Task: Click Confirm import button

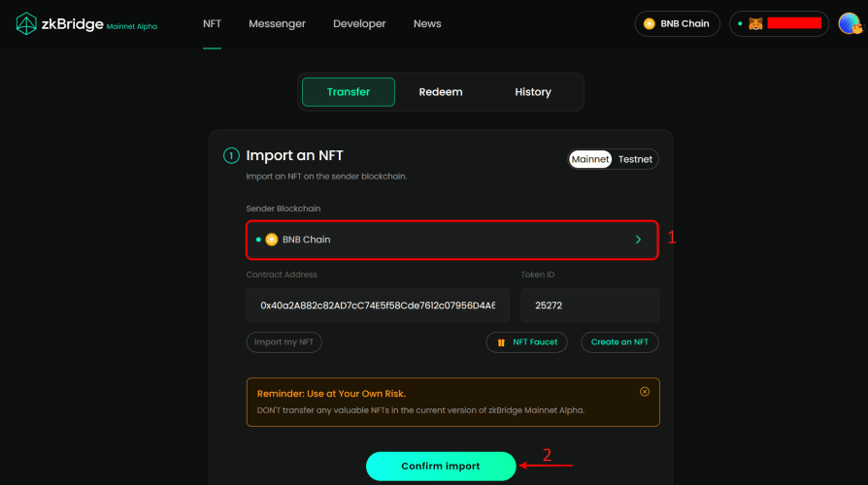Action: [441, 467]
